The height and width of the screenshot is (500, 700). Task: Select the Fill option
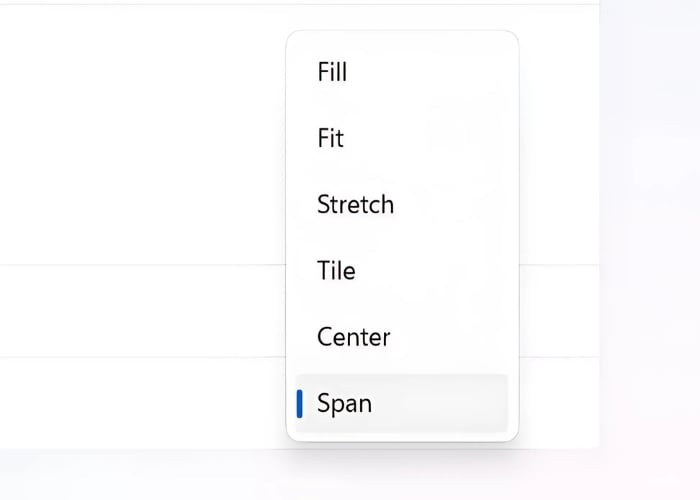[x=332, y=72]
